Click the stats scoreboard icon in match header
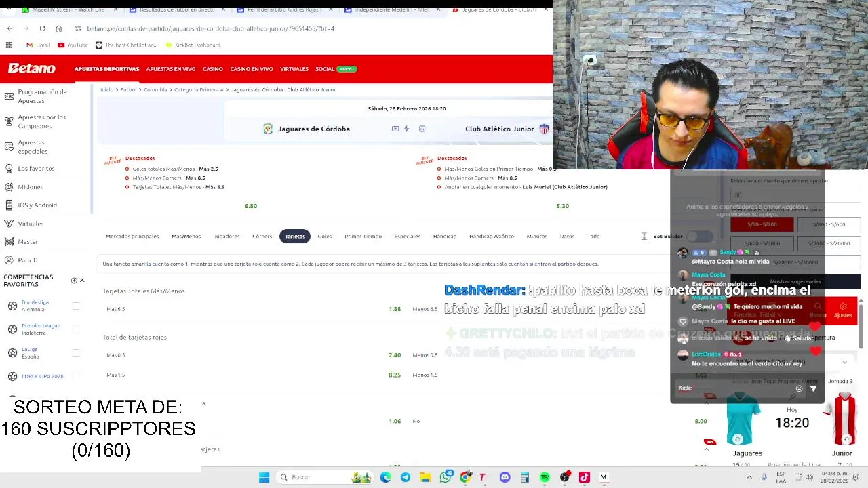The image size is (868, 488). tap(422, 129)
